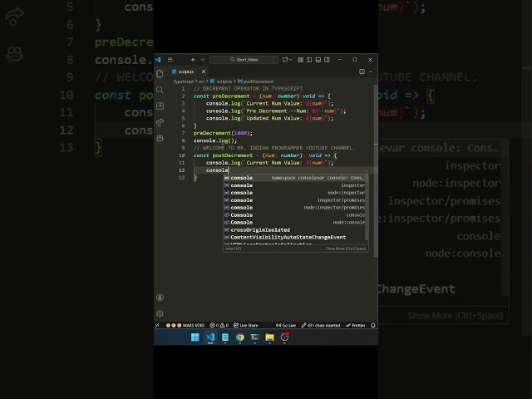Open the Live Share view in activity bar
532x399 pixels.
160,122
